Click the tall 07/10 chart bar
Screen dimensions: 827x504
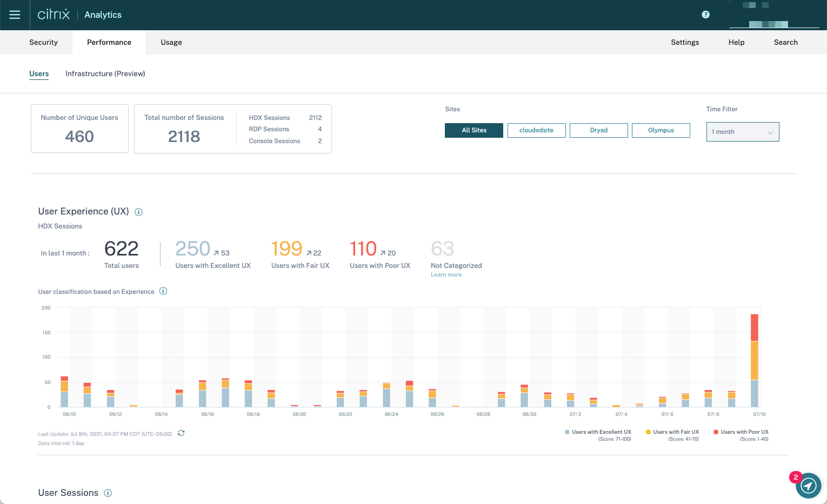point(754,361)
